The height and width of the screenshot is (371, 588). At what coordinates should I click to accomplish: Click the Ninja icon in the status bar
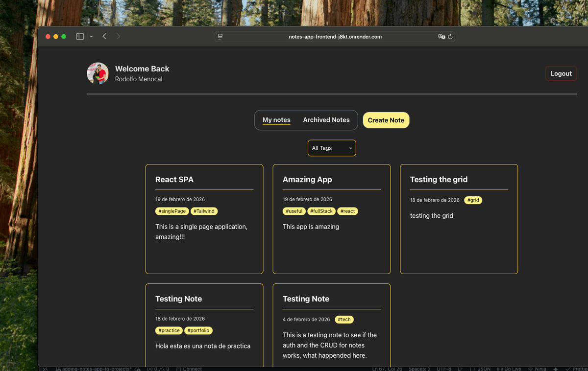[537, 369]
